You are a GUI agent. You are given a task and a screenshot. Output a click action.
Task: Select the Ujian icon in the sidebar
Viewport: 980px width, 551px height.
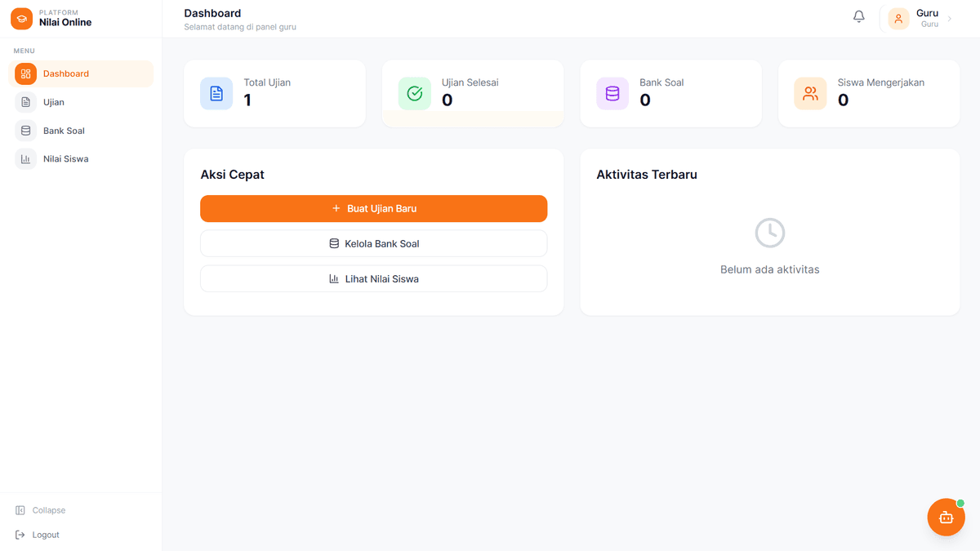[25, 102]
